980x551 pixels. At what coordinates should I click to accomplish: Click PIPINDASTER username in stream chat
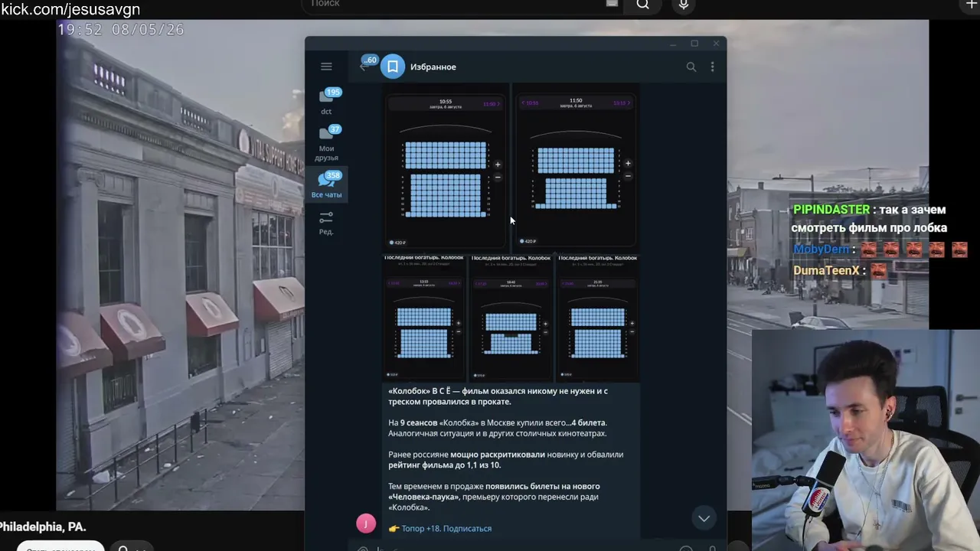(831, 210)
